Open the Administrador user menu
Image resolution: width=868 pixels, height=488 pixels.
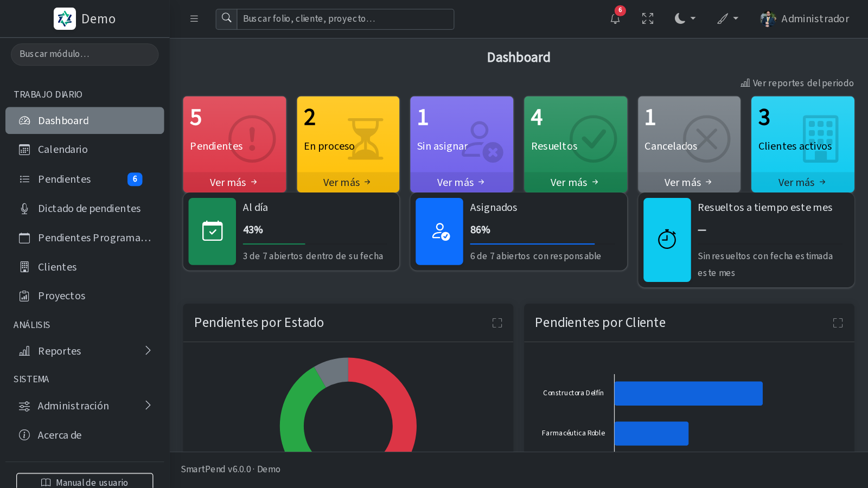(x=805, y=19)
